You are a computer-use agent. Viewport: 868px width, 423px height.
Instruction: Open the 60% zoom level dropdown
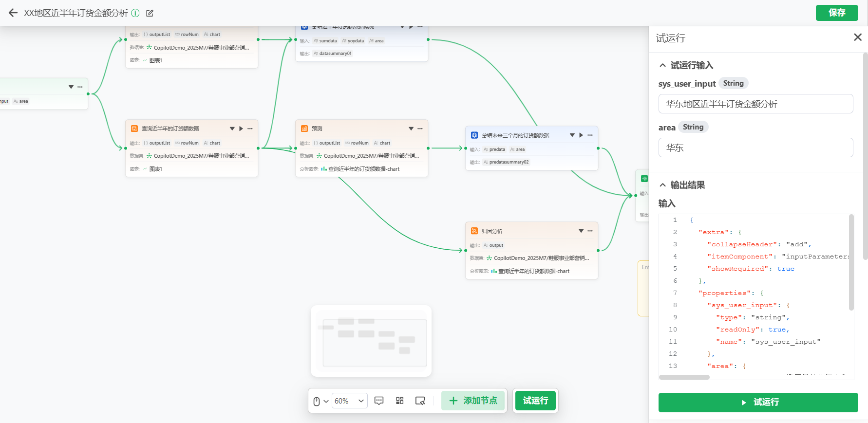coord(349,401)
